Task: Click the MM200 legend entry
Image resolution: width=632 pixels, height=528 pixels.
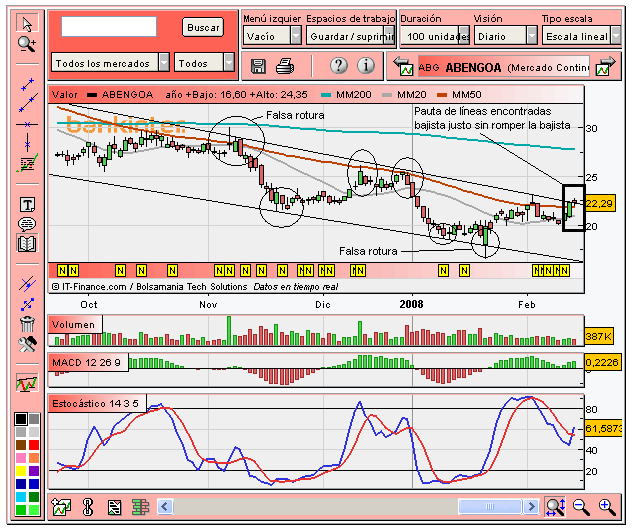Action: [x=346, y=95]
